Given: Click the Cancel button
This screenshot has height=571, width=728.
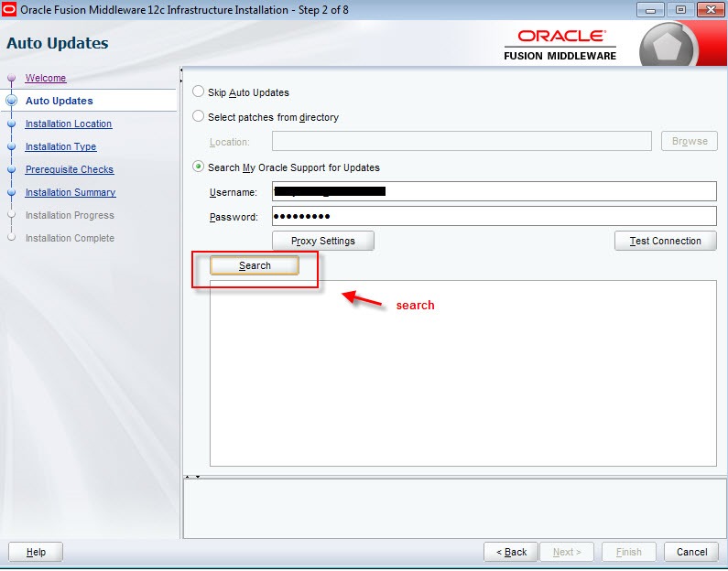Looking at the screenshot, I should point(691,552).
